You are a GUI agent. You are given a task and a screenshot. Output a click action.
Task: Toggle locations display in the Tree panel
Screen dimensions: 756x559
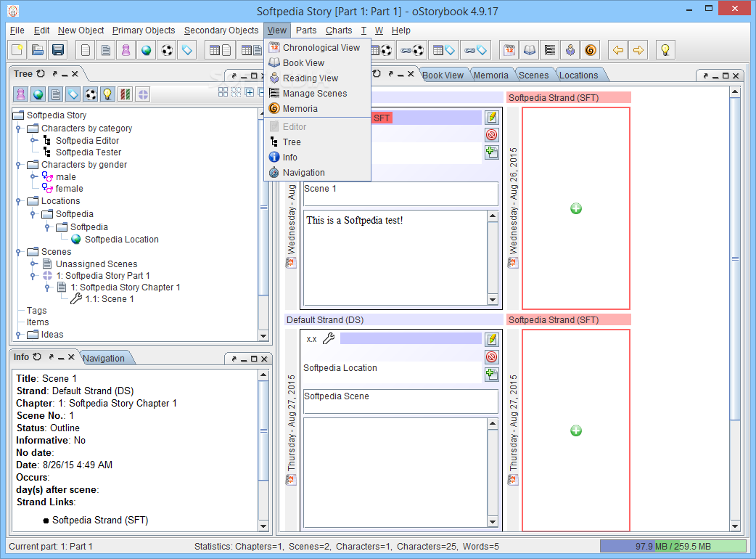point(38,94)
